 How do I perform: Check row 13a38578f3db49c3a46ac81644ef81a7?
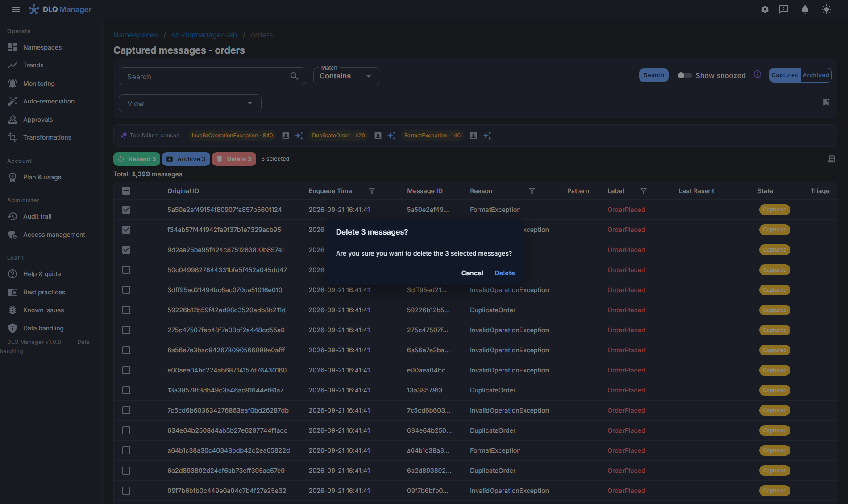126,390
